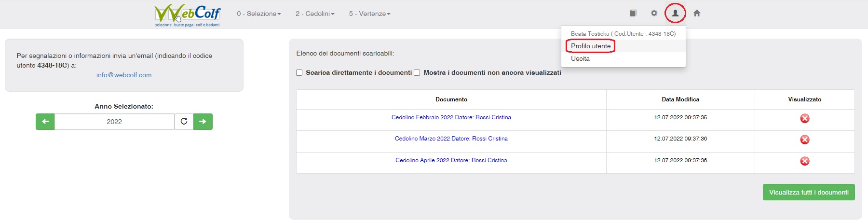Image resolution: width=868 pixels, height=224 pixels.
Task: Toggle 'Mostra i documenti non ancora visualizzati'
Action: pyautogui.click(x=417, y=73)
